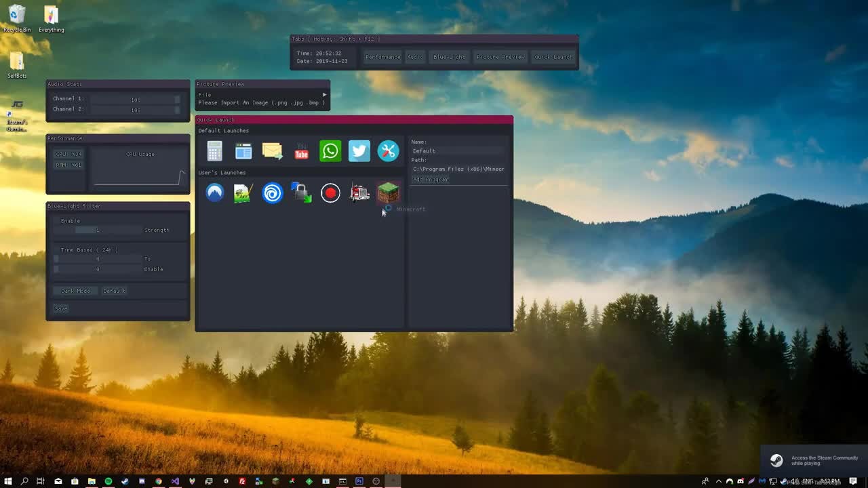Open the Blue-Light tab
The image size is (868, 488).
point(449,57)
